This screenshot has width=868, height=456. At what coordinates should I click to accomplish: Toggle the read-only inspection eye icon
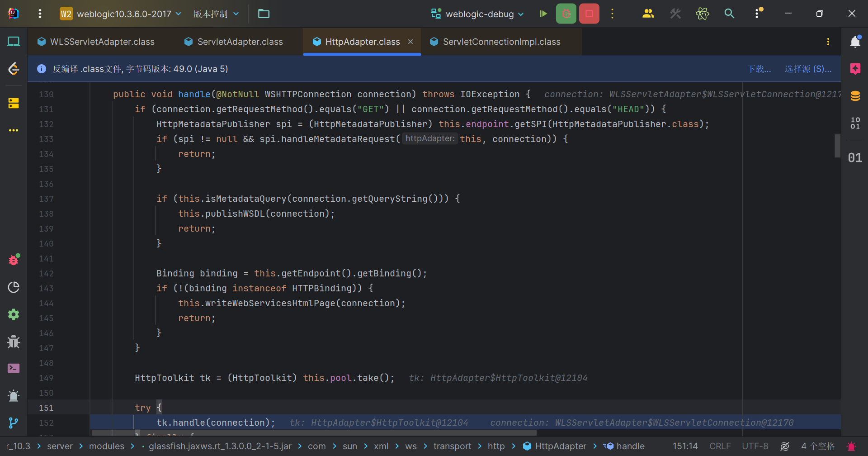pos(785,446)
